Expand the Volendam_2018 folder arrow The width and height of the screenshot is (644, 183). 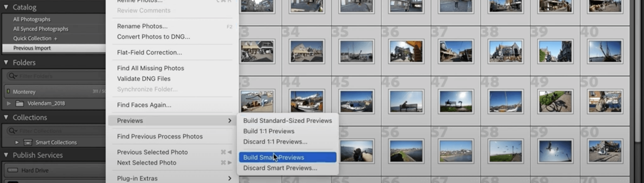9,103
